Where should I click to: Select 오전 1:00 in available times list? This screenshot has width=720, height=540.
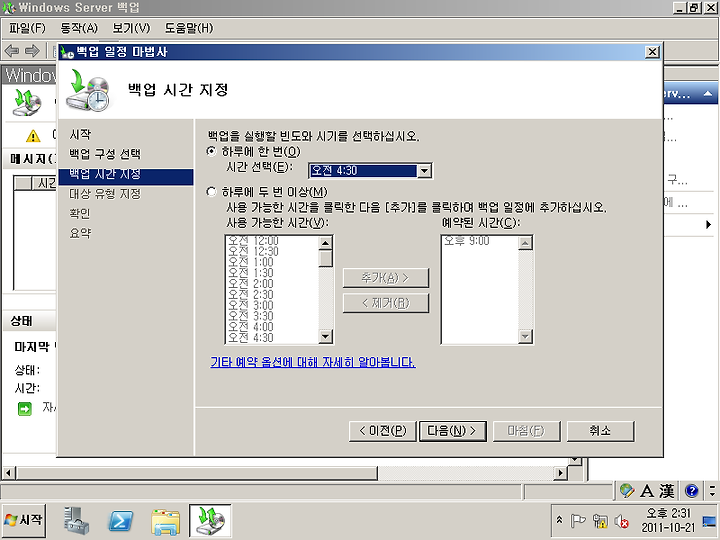pyautogui.click(x=251, y=262)
